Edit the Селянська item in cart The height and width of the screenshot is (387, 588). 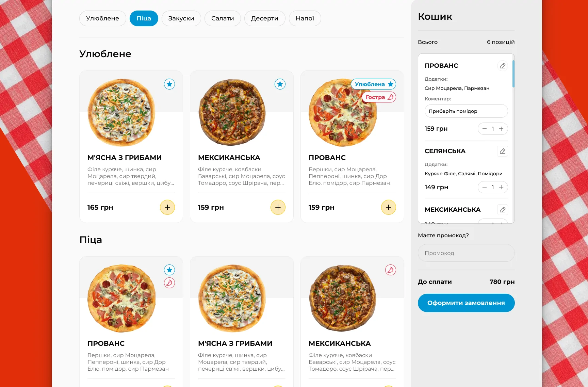pos(503,151)
